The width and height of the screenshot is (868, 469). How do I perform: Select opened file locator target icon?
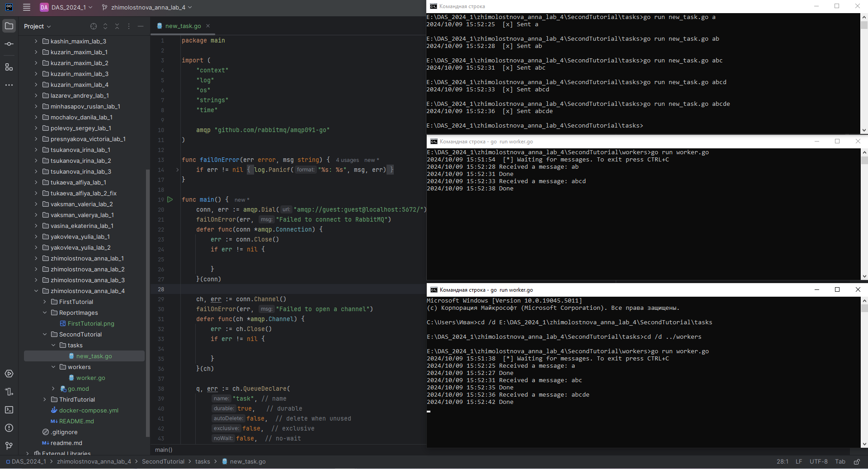[94, 26]
